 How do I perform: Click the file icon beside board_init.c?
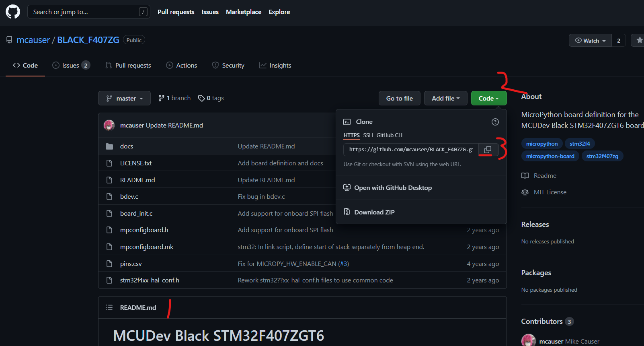tap(109, 214)
